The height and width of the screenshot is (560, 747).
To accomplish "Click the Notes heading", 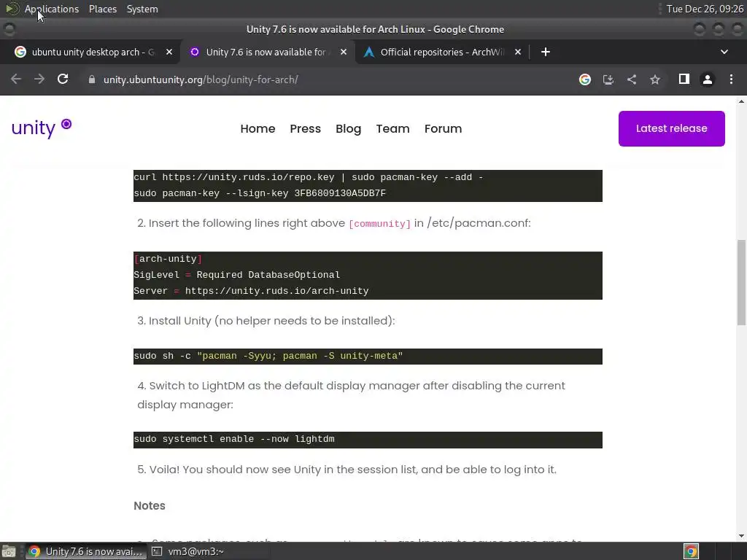I will pyautogui.click(x=149, y=506).
